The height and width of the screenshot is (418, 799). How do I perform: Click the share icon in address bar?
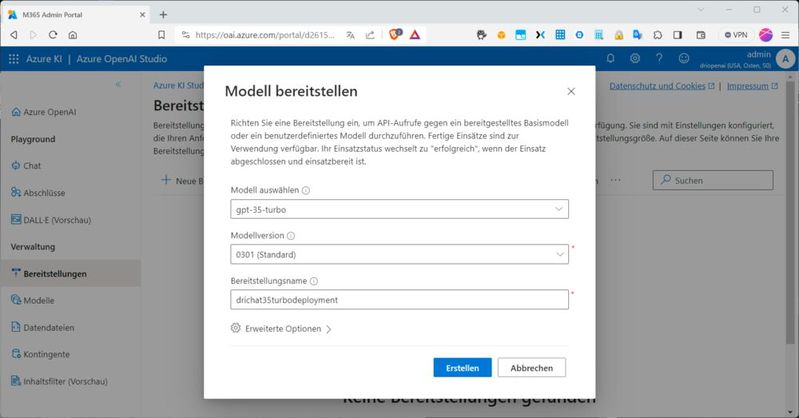click(370, 35)
